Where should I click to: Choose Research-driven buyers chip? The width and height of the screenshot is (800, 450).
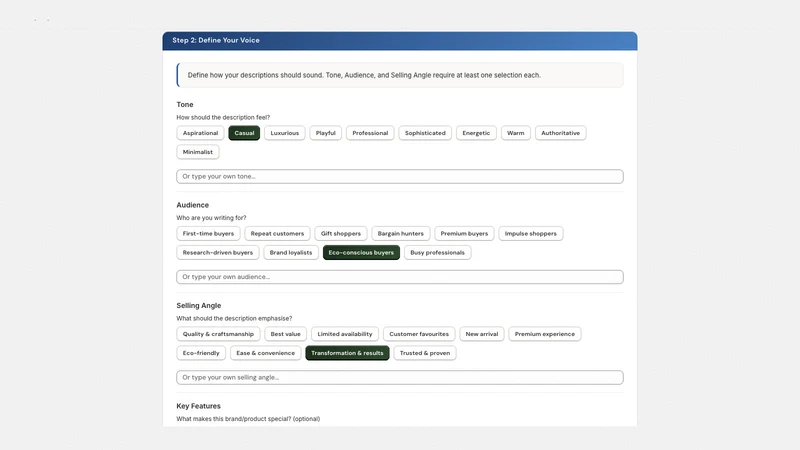coord(217,252)
